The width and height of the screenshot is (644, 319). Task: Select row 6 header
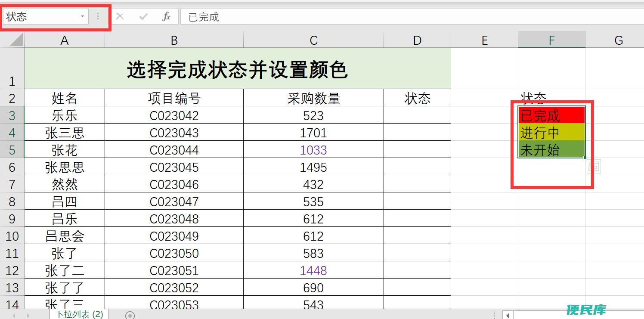[x=12, y=167]
